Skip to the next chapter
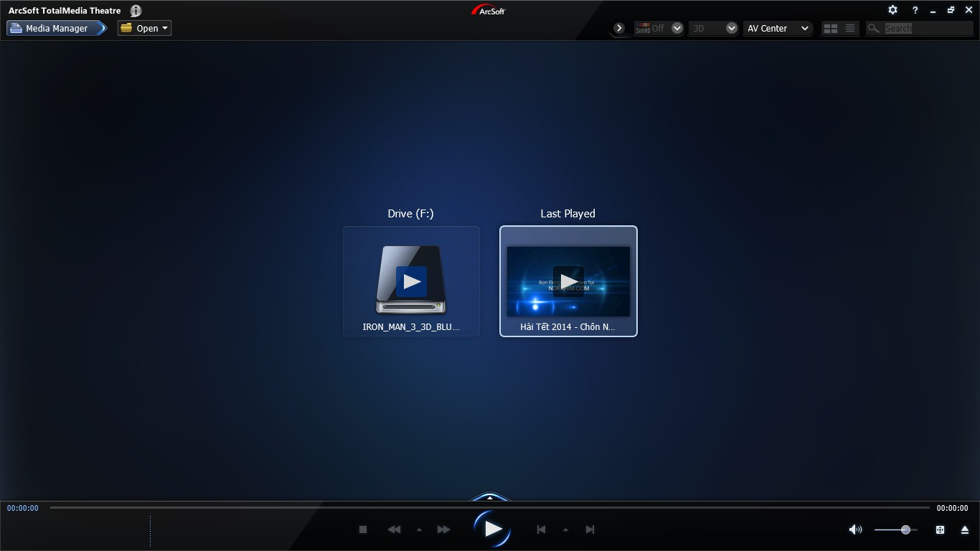980x551 pixels. coord(590,529)
